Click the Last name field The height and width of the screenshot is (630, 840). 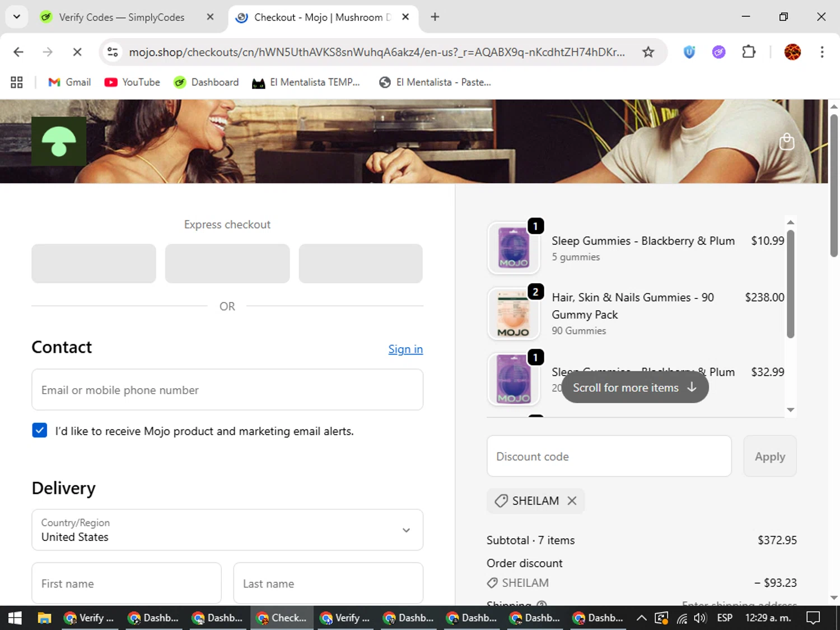coord(328,584)
